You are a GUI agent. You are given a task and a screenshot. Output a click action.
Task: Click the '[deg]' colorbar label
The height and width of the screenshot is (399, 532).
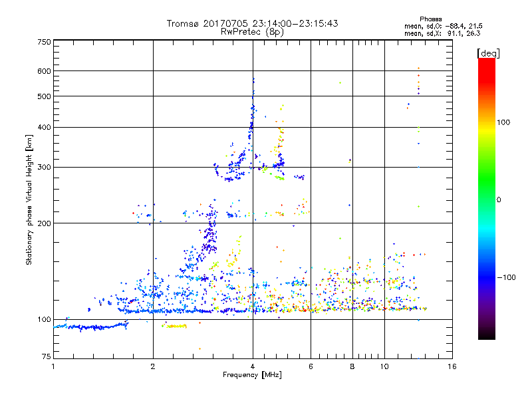[x=488, y=53]
